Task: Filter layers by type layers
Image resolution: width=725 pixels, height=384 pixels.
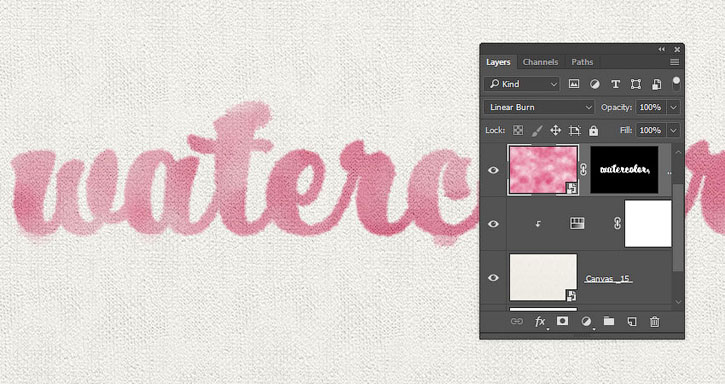Action: tap(615, 84)
